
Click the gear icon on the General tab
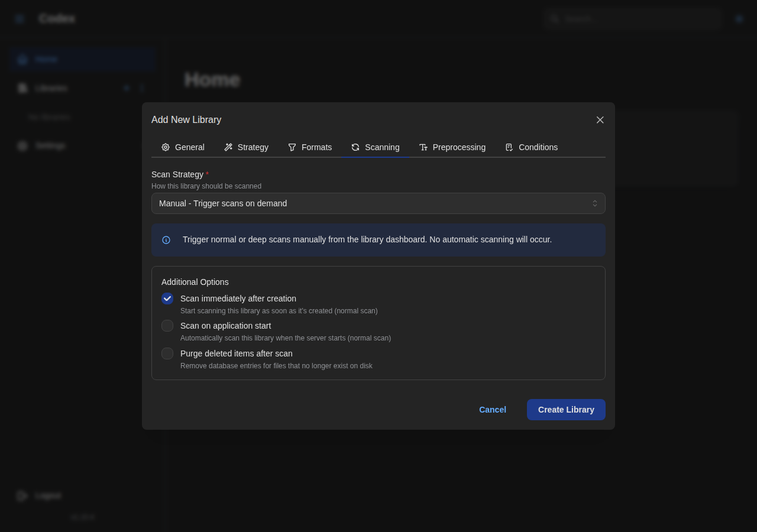(166, 147)
